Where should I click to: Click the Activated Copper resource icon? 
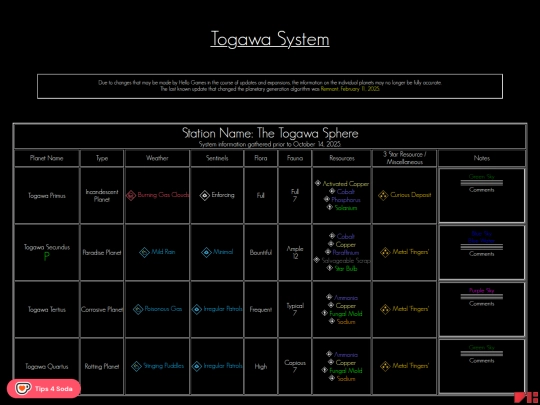(318, 183)
